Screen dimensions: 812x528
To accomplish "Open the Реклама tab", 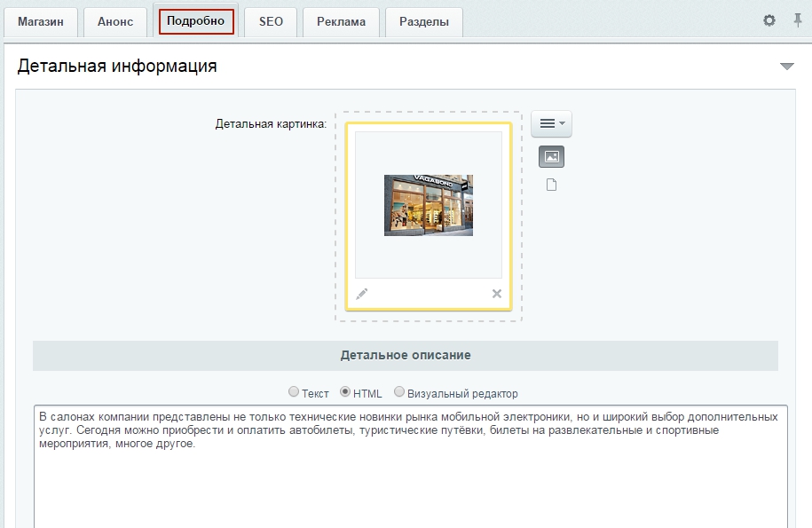I will pyautogui.click(x=341, y=21).
